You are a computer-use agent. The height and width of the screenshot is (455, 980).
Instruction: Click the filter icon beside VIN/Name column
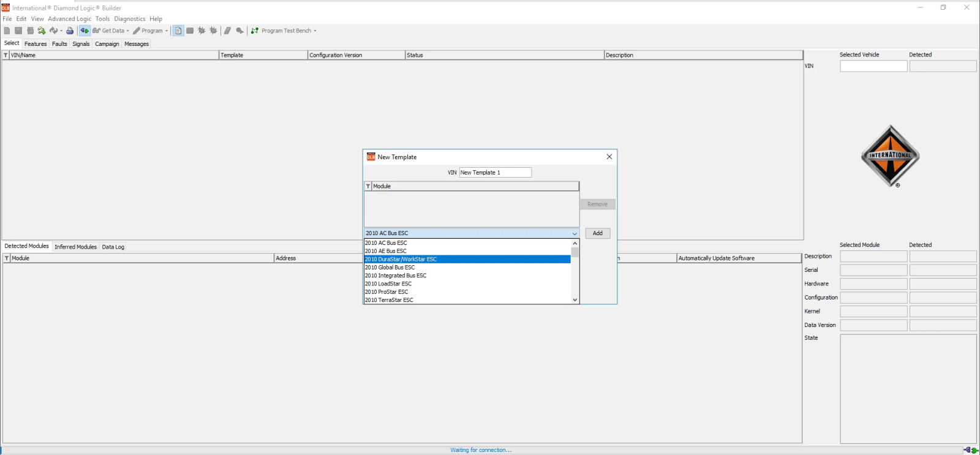tap(6, 55)
